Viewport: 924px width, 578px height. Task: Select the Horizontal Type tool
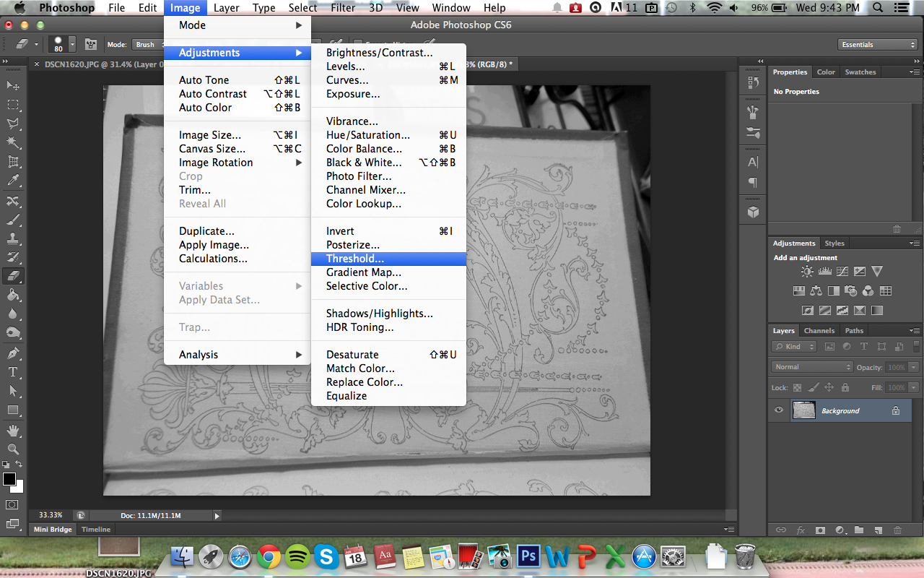tap(13, 372)
